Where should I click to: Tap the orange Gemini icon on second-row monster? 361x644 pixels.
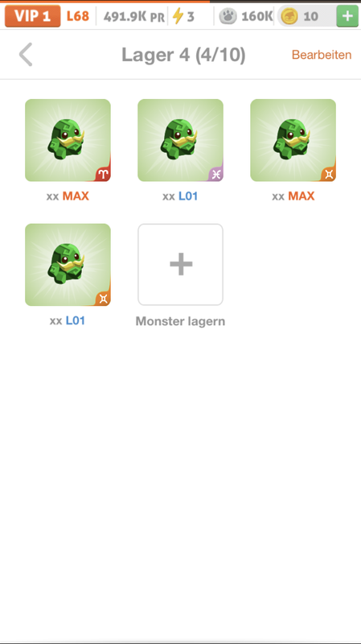(104, 299)
